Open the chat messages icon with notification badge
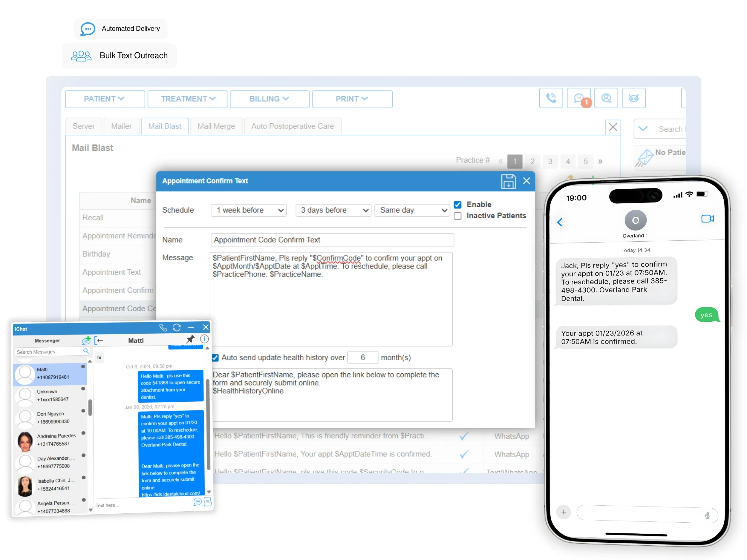Image resolution: width=747 pixels, height=560 pixels. point(578,98)
